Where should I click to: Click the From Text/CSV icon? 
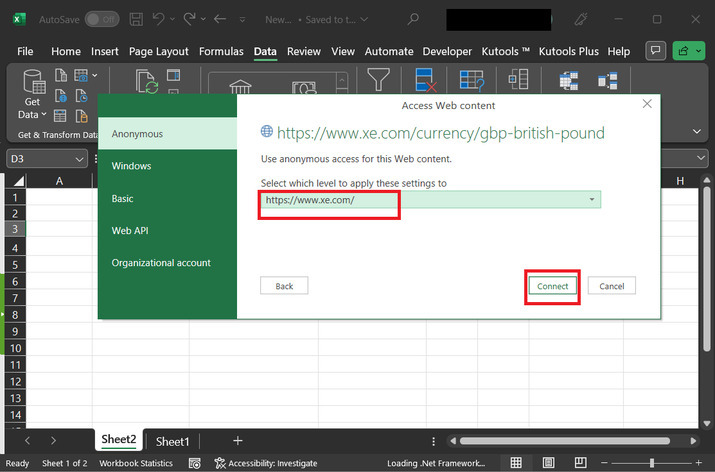pos(61,75)
